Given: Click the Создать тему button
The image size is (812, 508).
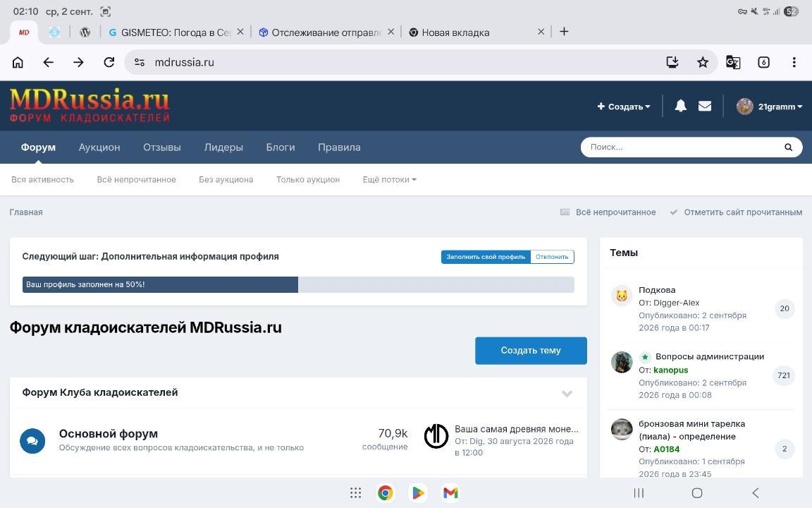Looking at the screenshot, I should pos(531,351).
